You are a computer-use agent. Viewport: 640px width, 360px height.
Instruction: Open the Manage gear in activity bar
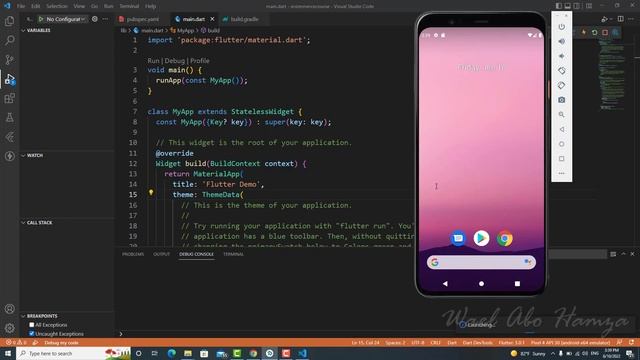point(9,328)
